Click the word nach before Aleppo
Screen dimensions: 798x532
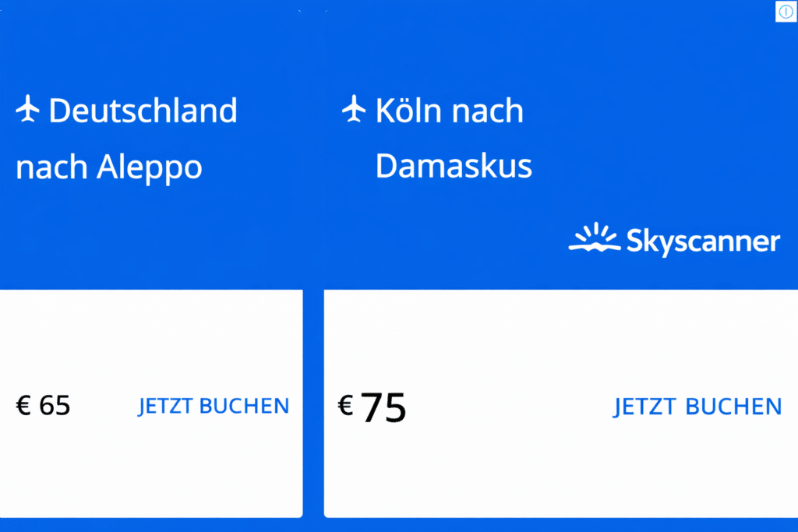pos(52,167)
